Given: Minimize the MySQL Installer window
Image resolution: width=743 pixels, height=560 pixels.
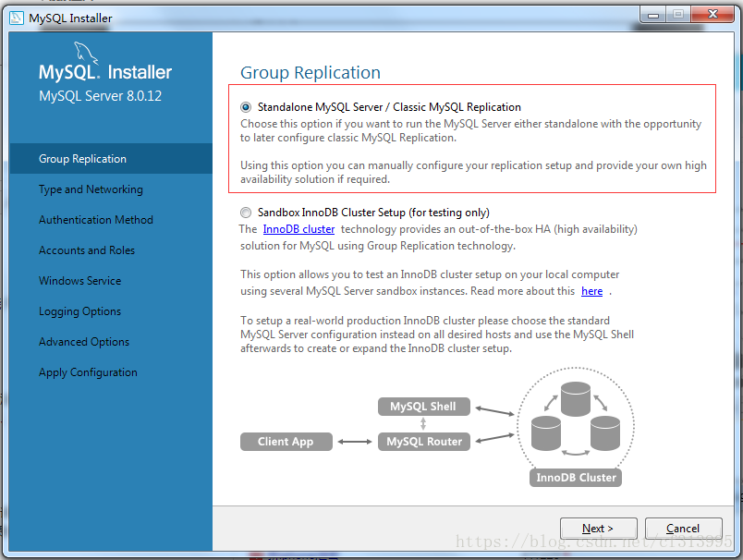Looking at the screenshot, I should [653, 15].
